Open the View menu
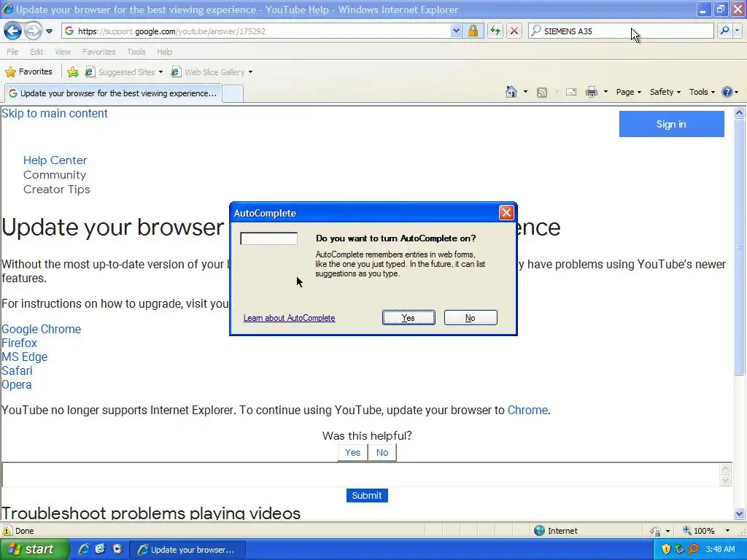The height and width of the screenshot is (560, 747). (63, 52)
